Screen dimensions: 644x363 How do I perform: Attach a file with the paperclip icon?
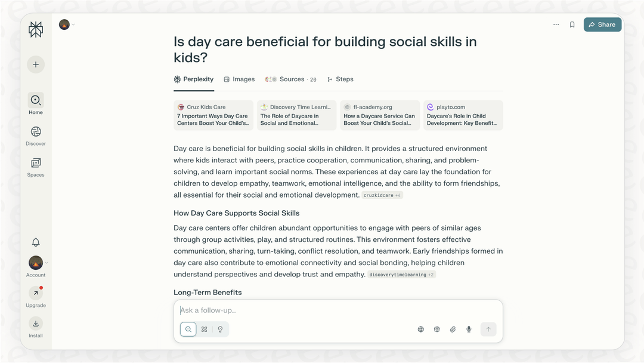pyautogui.click(x=453, y=329)
